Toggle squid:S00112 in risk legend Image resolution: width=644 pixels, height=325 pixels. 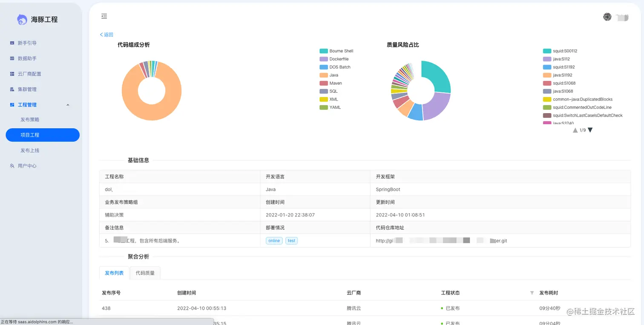pos(560,51)
